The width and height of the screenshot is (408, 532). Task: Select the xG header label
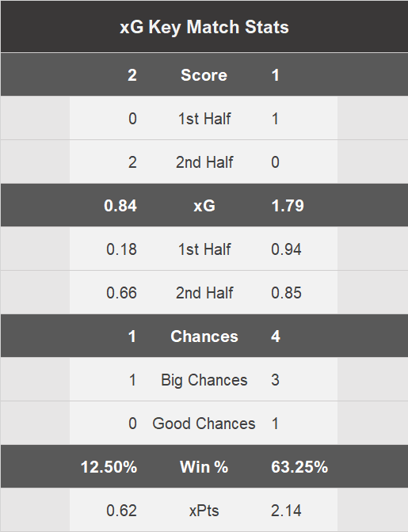pyautogui.click(x=204, y=206)
